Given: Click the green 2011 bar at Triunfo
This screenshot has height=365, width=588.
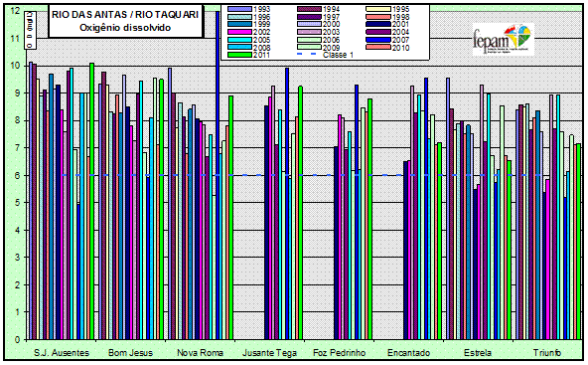Looking at the screenshot, I should (x=578, y=242).
